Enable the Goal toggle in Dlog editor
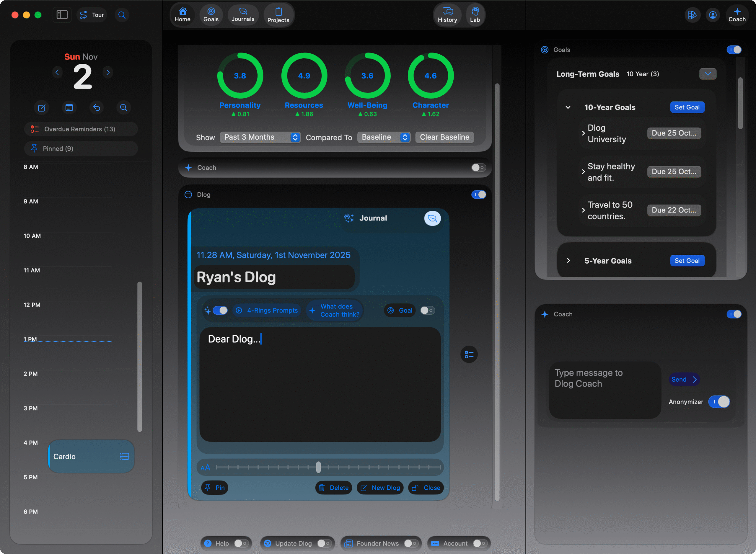The width and height of the screenshot is (756, 554). coord(427,310)
